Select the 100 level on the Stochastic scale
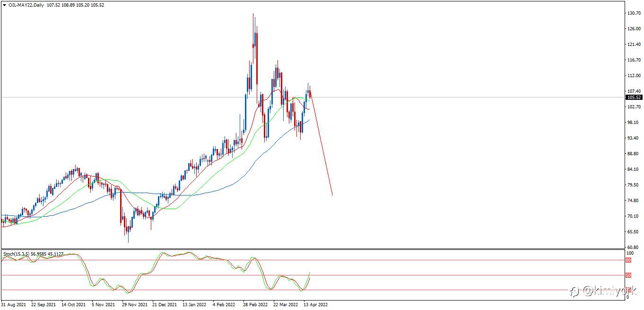The image size is (644, 310). (629, 253)
